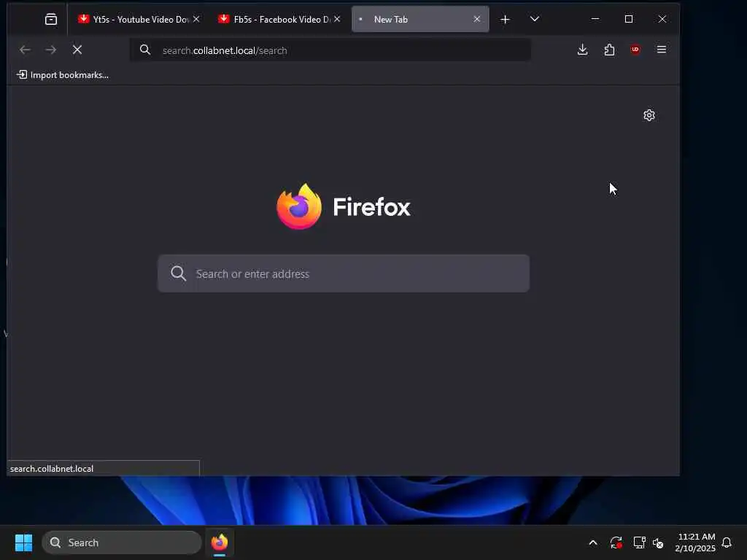The width and height of the screenshot is (747, 560).
Task: Expand the list all tabs chevron
Action: 535,19
